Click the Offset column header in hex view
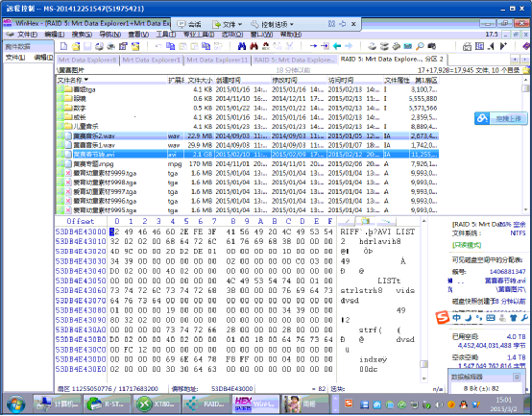The height and width of the screenshot is (416, 532). click(81, 221)
